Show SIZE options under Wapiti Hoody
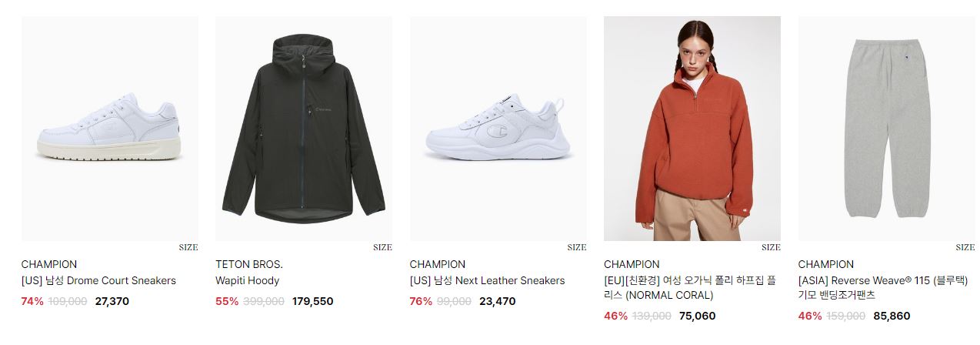 (x=382, y=247)
